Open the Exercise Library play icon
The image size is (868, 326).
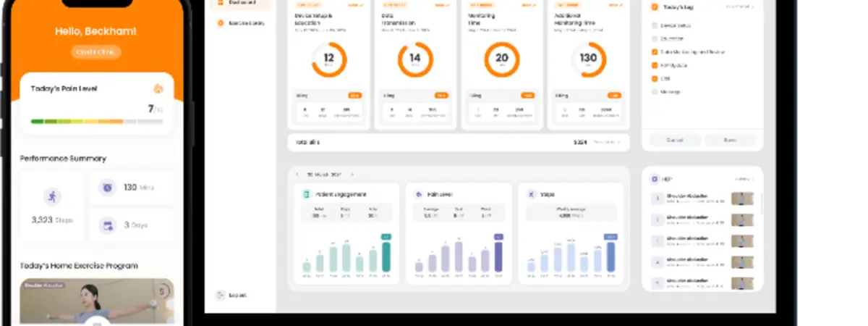pyautogui.click(x=220, y=23)
